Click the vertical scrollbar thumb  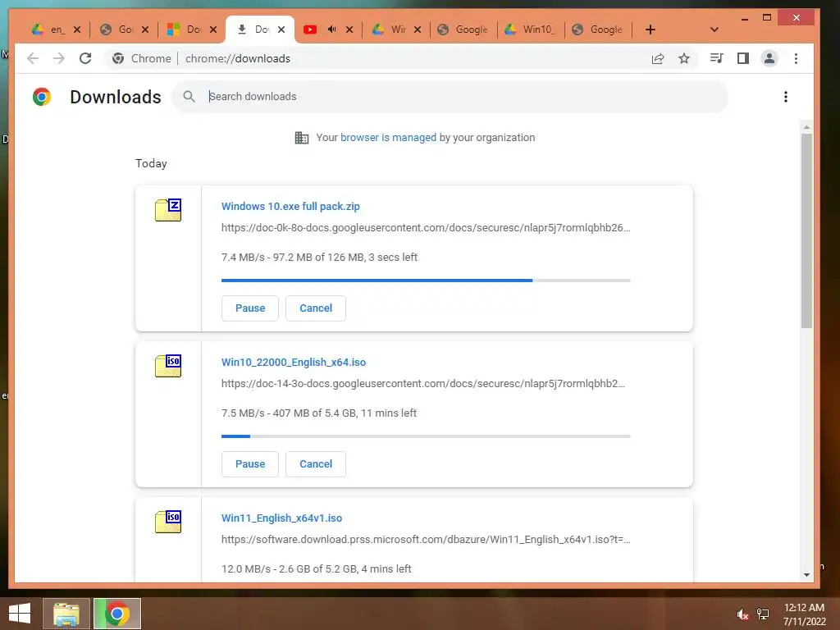point(806,231)
